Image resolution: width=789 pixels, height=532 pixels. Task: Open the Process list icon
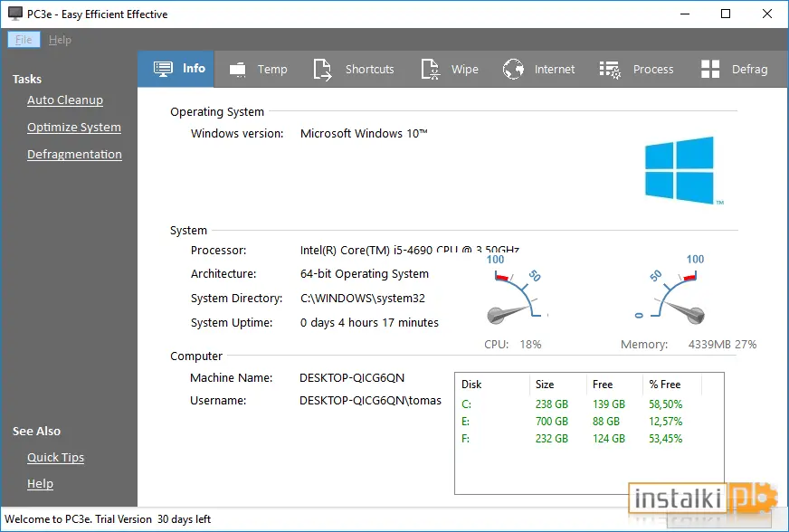[610, 70]
